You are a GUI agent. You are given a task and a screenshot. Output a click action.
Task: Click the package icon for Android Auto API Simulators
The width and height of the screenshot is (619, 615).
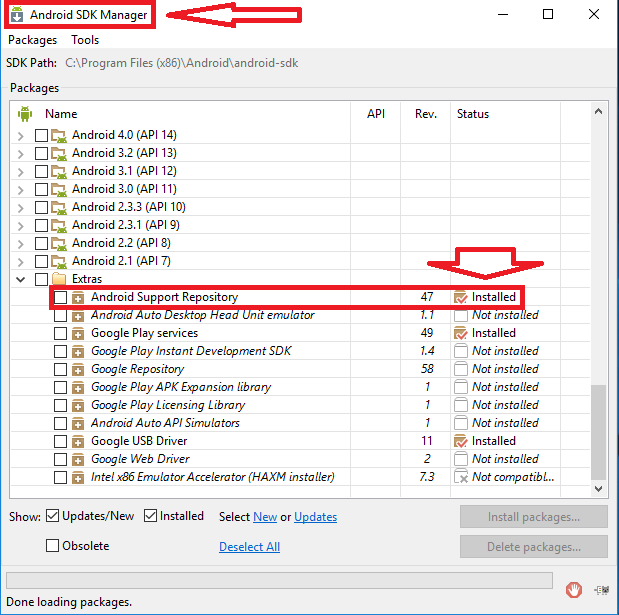click(78, 424)
